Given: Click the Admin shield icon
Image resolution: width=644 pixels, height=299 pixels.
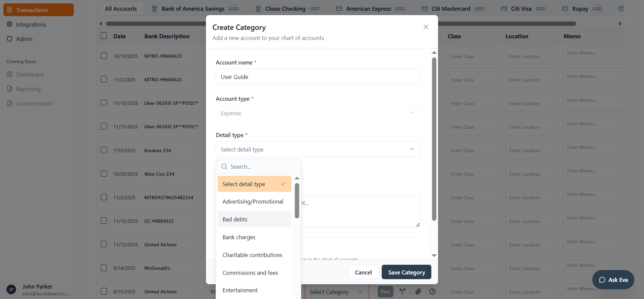Looking at the screenshot, I should point(10,39).
